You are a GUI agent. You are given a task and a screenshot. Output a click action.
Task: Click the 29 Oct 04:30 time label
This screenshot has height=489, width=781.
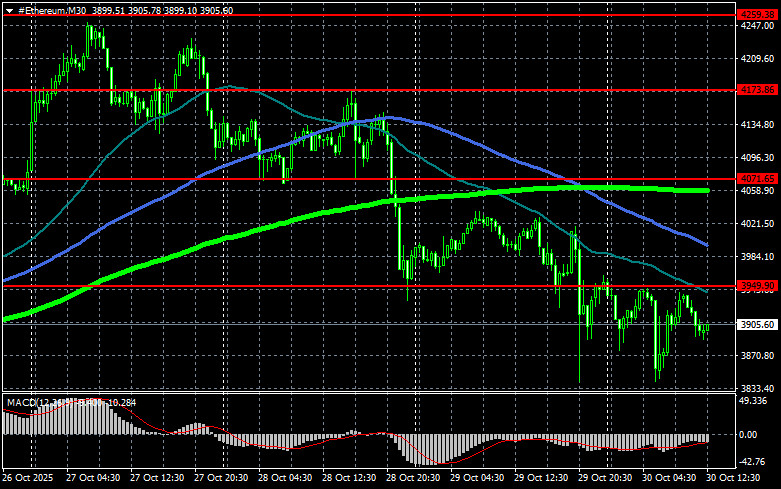pos(477,478)
